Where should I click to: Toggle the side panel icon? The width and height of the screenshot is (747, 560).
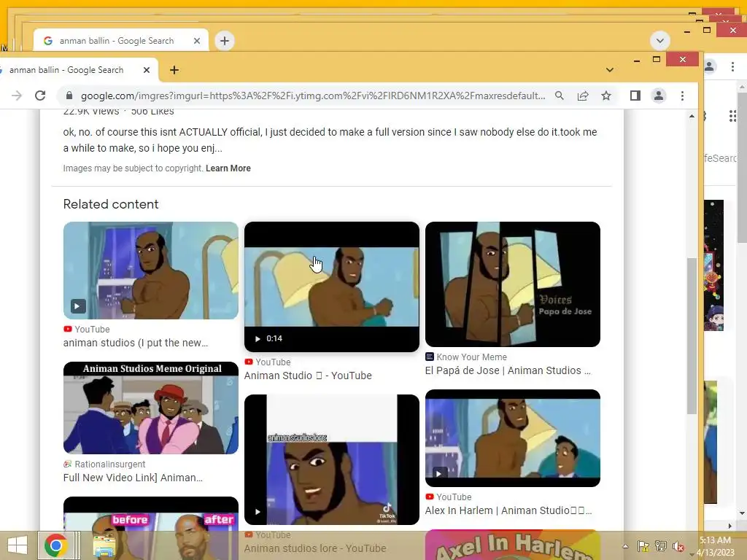(635, 96)
